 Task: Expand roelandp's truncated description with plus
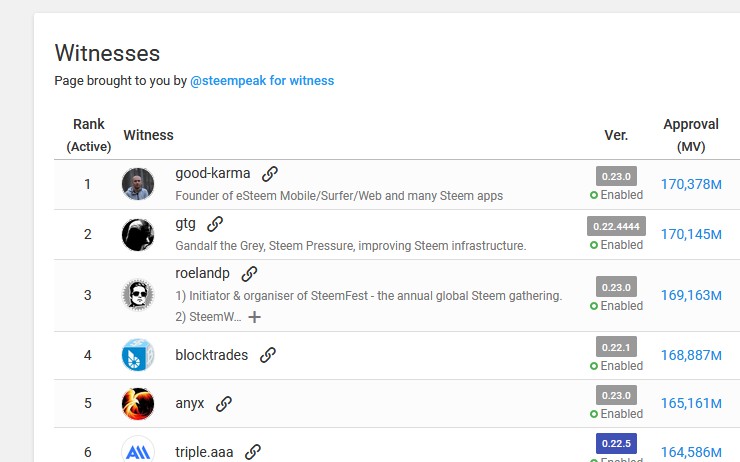click(x=254, y=317)
